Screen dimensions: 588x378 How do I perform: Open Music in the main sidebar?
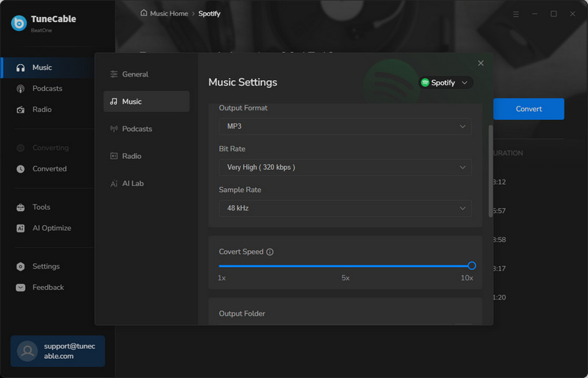(48, 68)
